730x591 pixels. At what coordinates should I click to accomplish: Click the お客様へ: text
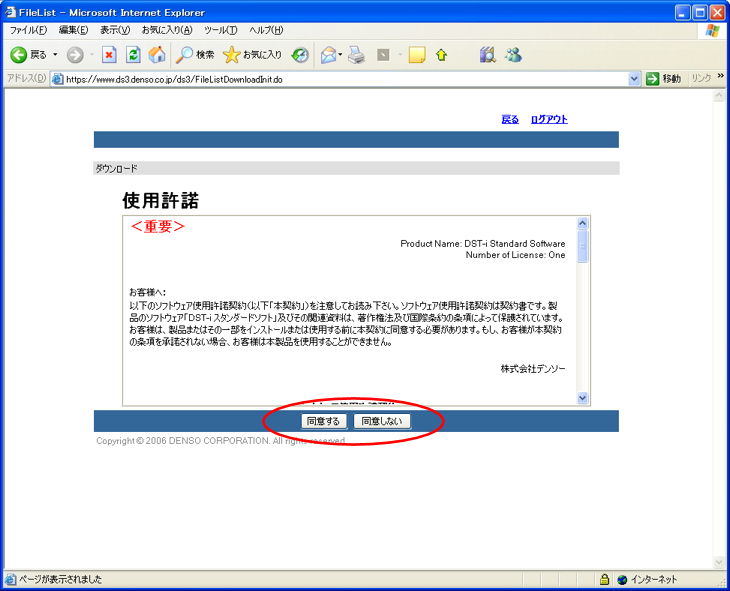[x=148, y=292]
